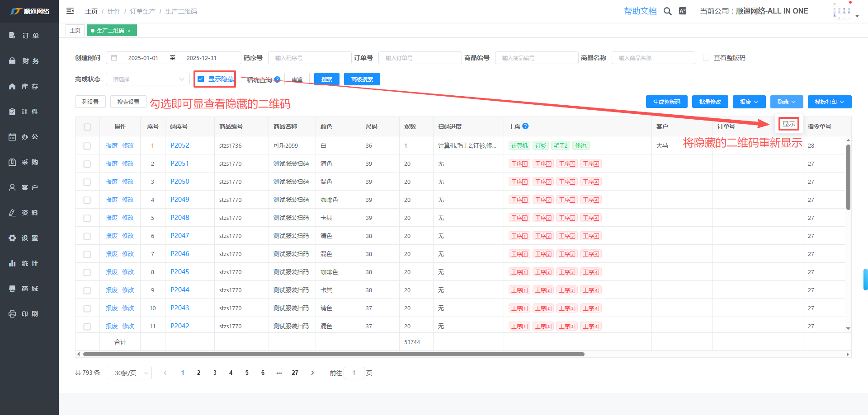Image resolution: width=868 pixels, height=415 pixels.
Task: Open the 库存 inventory sidebar section
Action: point(29,86)
